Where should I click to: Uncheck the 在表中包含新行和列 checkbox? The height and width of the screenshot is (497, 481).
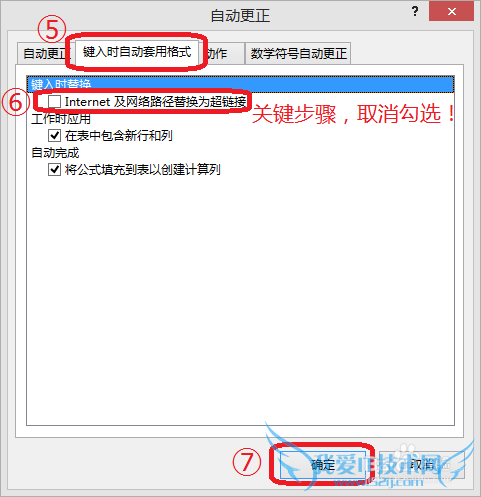coord(54,135)
